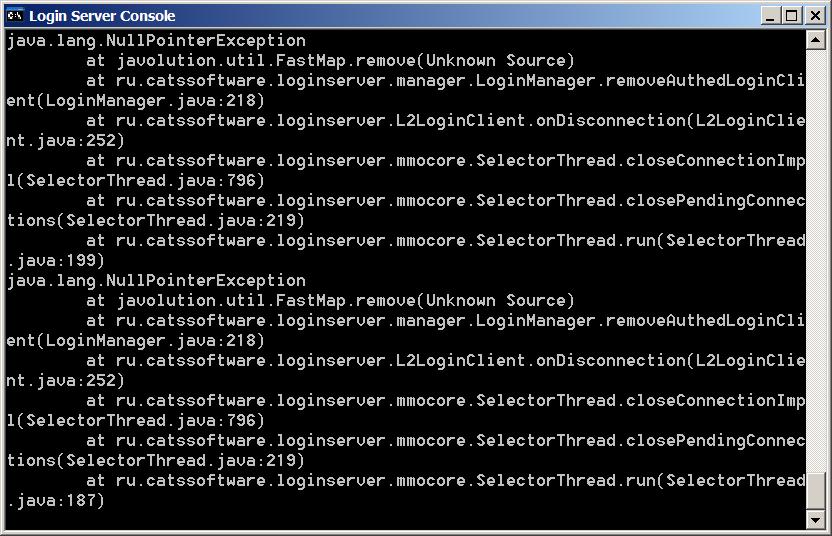Screen dimensions: 832x536
Task: Click the second java.lang.NullPointerException line
Action: [156, 281]
